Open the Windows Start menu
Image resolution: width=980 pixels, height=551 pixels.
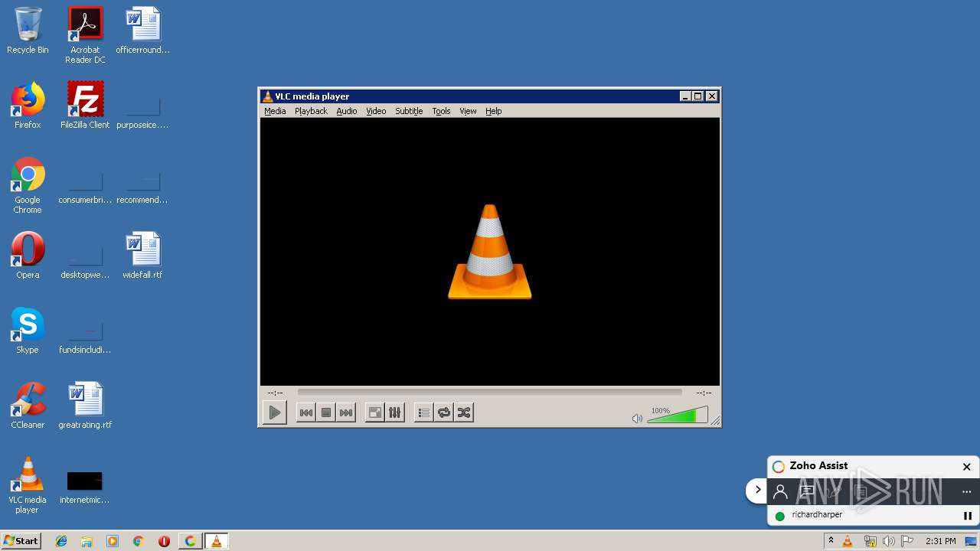pyautogui.click(x=21, y=541)
